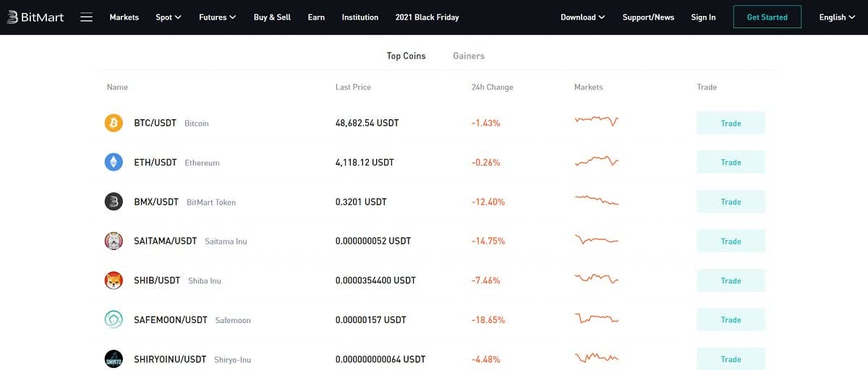This screenshot has width=868, height=378.
Task: Click the Get Started button
Action: [767, 17]
